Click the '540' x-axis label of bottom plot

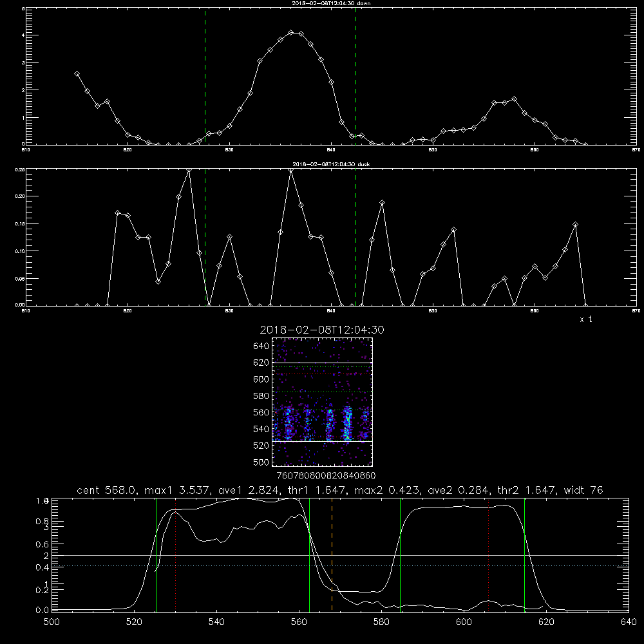[216, 622]
